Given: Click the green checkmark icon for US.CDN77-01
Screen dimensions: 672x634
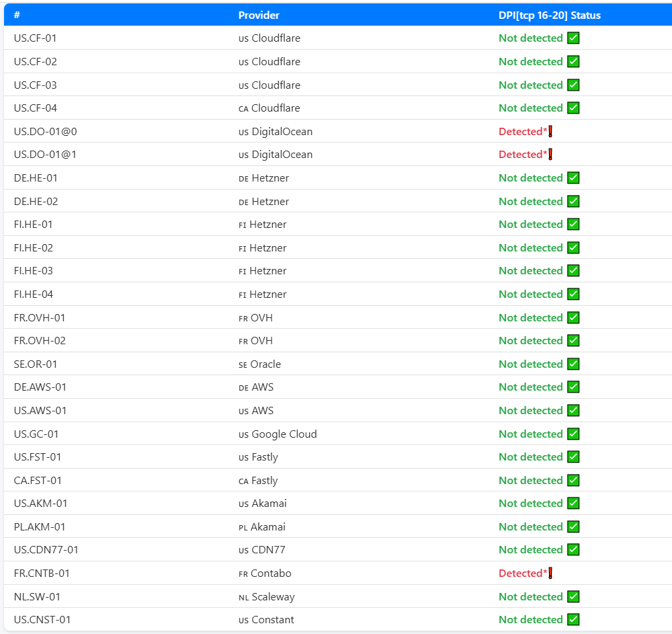Looking at the screenshot, I should click(x=573, y=549).
